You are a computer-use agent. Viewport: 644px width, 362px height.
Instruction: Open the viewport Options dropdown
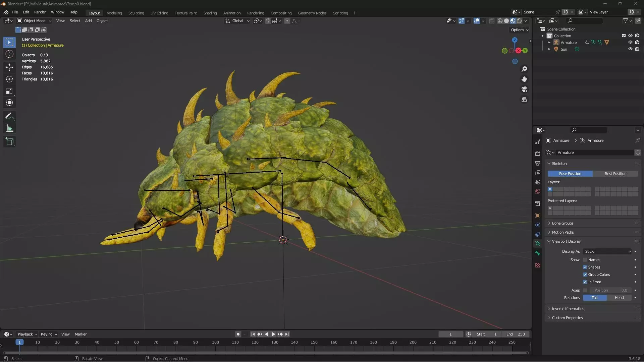click(x=520, y=30)
